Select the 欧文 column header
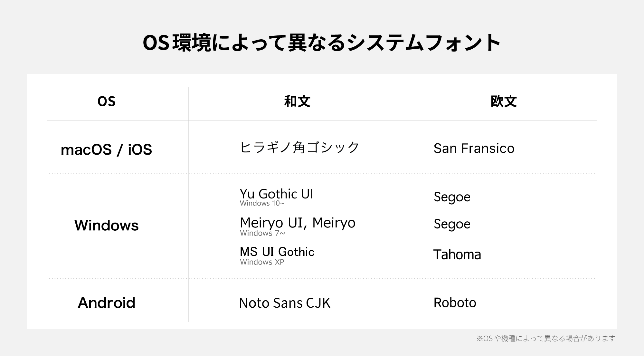The height and width of the screenshot is (356, 644). coord(504,101)
